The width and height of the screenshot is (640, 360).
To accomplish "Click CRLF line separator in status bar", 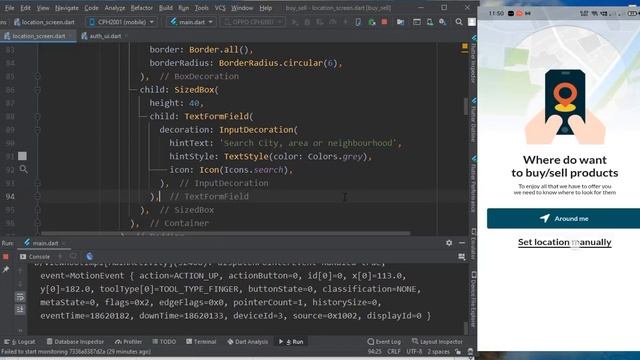I will click(394, 351).
